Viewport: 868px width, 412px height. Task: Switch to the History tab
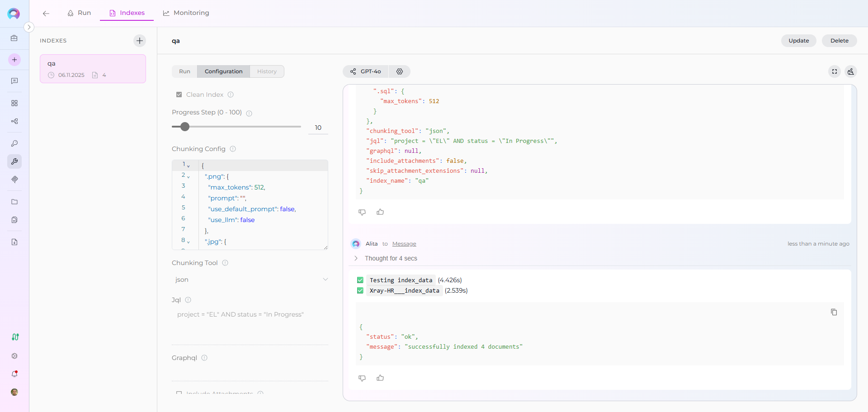tap(267, 71)
